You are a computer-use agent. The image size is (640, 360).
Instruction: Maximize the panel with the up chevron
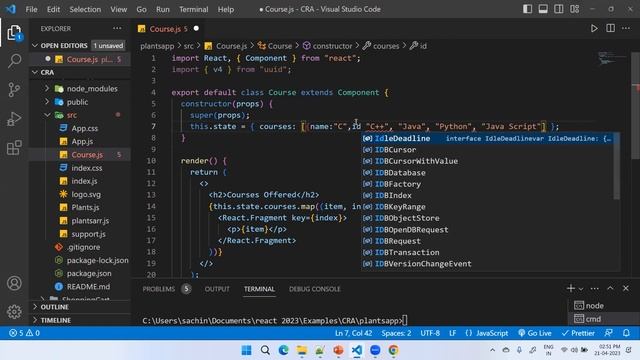pyautogui.click(x=610, y=288)
